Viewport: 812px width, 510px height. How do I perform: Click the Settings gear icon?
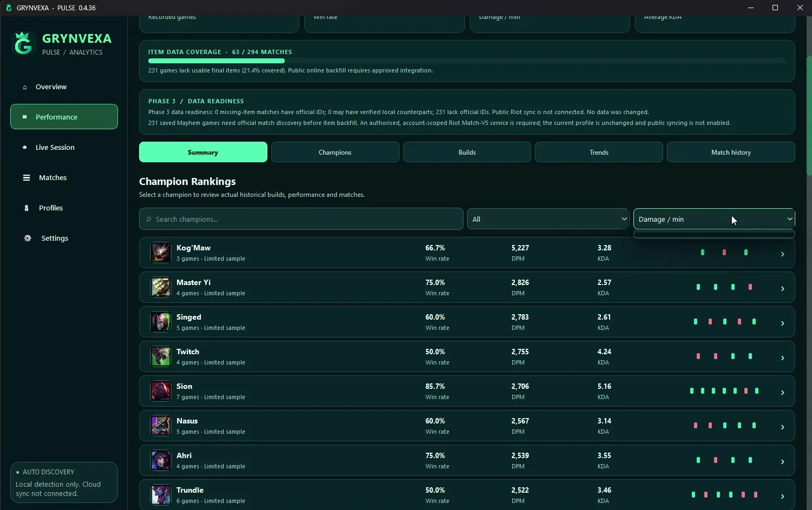click(28, 238)
